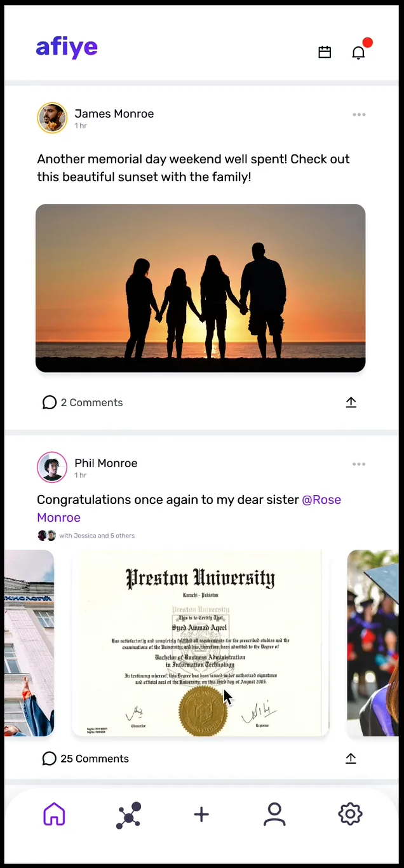Image resolution: width=404 pixels, height=868 pixels.
Task: Create new post with plus button
Action: (x=201, y=815)
